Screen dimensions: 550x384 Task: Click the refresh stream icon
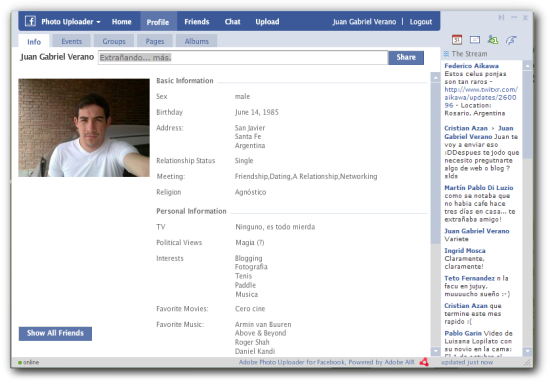pos(511,40)
